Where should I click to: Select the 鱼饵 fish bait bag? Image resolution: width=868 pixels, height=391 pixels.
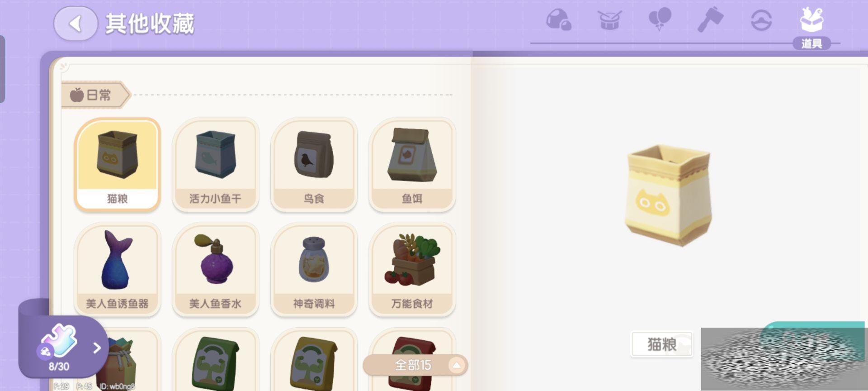[x=412, y=165]
